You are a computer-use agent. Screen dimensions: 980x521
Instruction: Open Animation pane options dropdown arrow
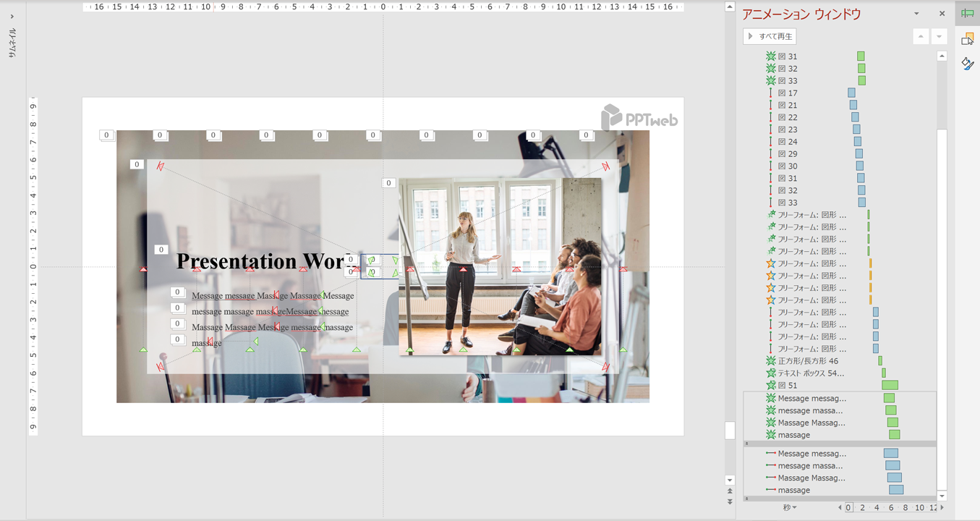pyautogui.click(x=916, y=14)
